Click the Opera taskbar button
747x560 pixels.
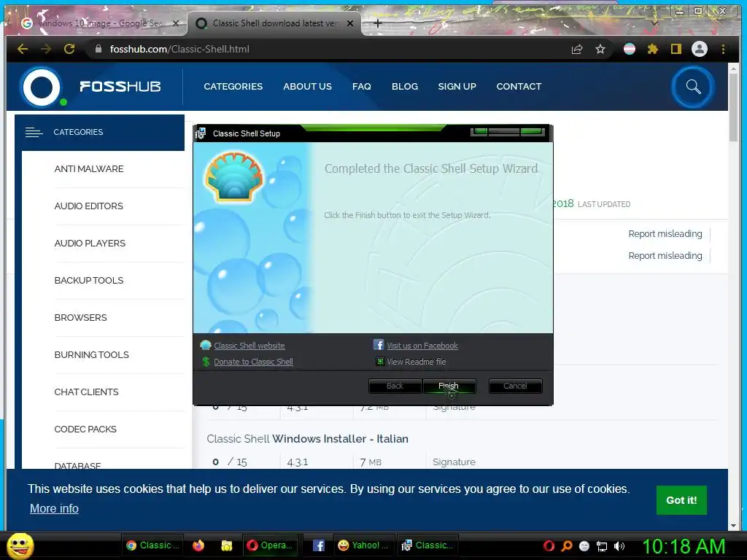pos(270,545)
